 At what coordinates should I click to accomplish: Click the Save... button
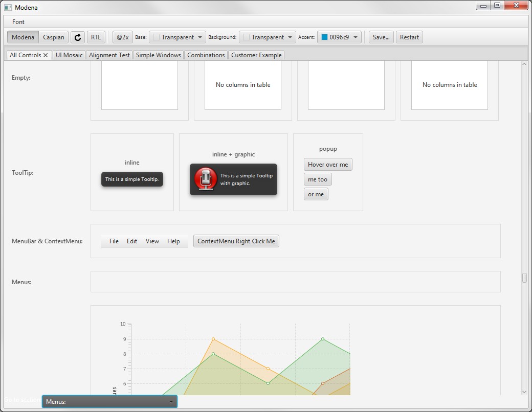click(381, 37)
